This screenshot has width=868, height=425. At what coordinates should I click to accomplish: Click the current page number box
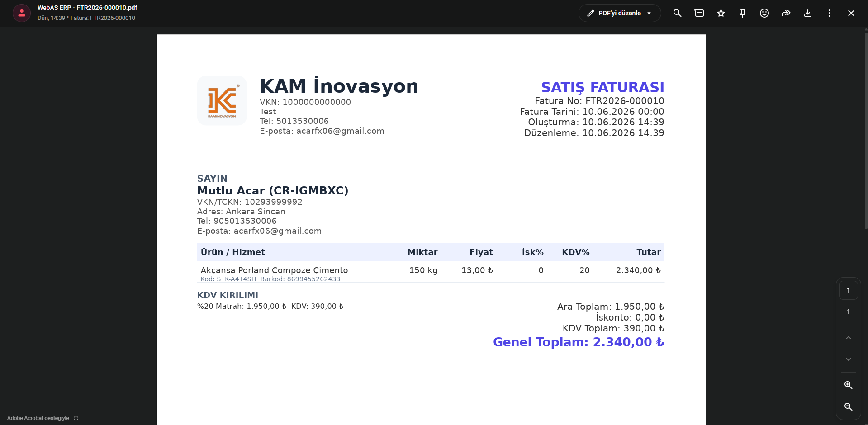click(x=848, y=290)
